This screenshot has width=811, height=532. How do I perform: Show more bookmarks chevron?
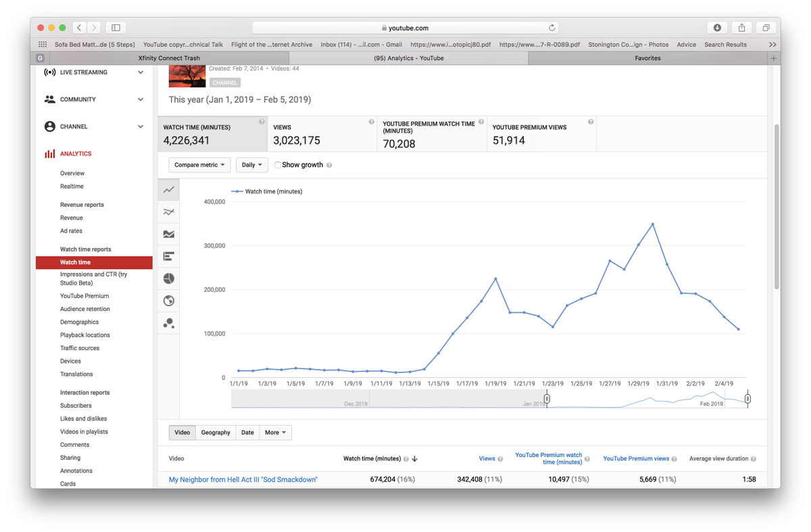(x=772, y=45)
